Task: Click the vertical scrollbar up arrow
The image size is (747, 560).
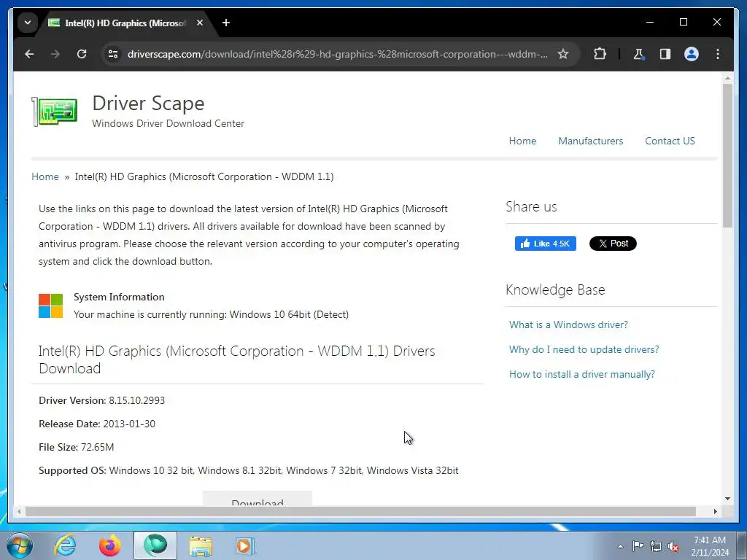Action: (x=727, y=78)
